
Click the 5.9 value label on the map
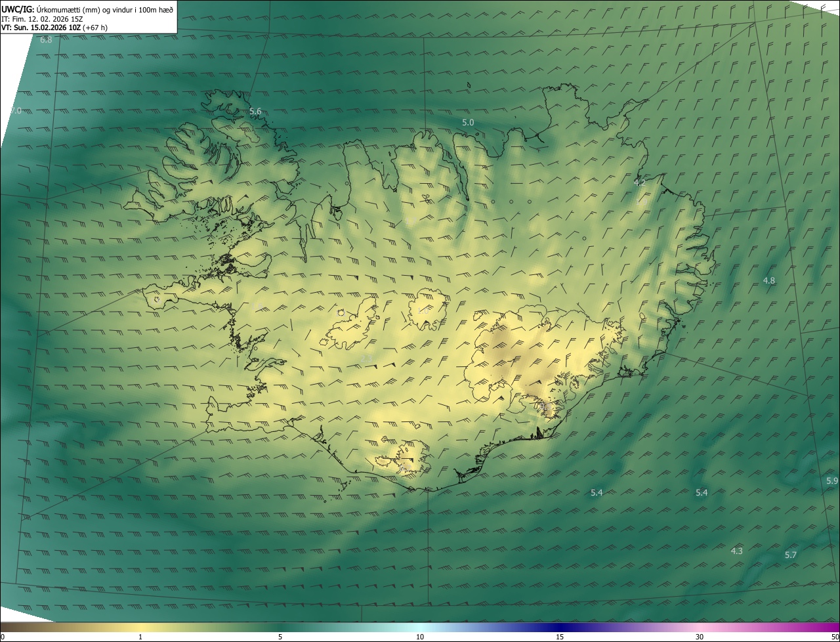[832, 481]
